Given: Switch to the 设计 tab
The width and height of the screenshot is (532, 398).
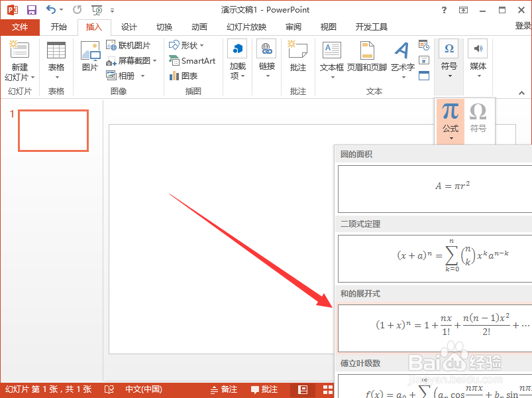Looking at the screenshot, I should pos(129,27).
